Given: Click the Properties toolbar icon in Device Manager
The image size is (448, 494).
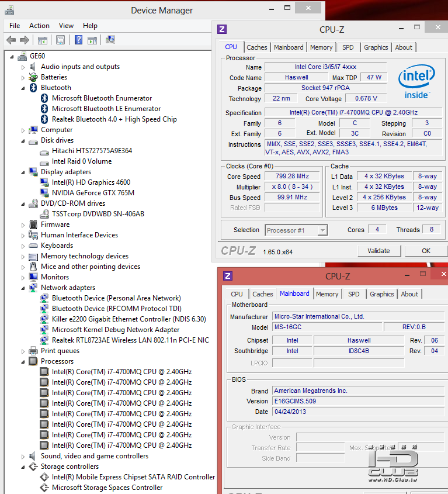Looking at the screenshot, I should [x=60, y=40].
